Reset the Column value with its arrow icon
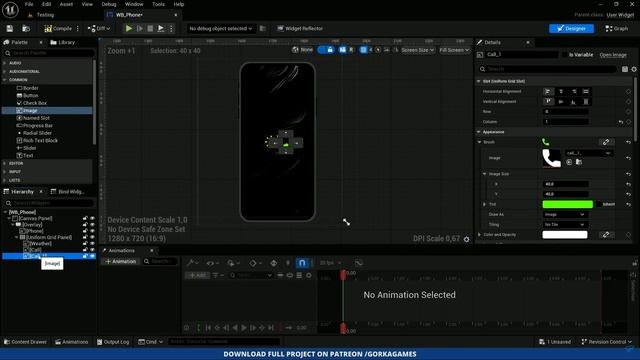 pyautogui.click(x=621, y=122)
